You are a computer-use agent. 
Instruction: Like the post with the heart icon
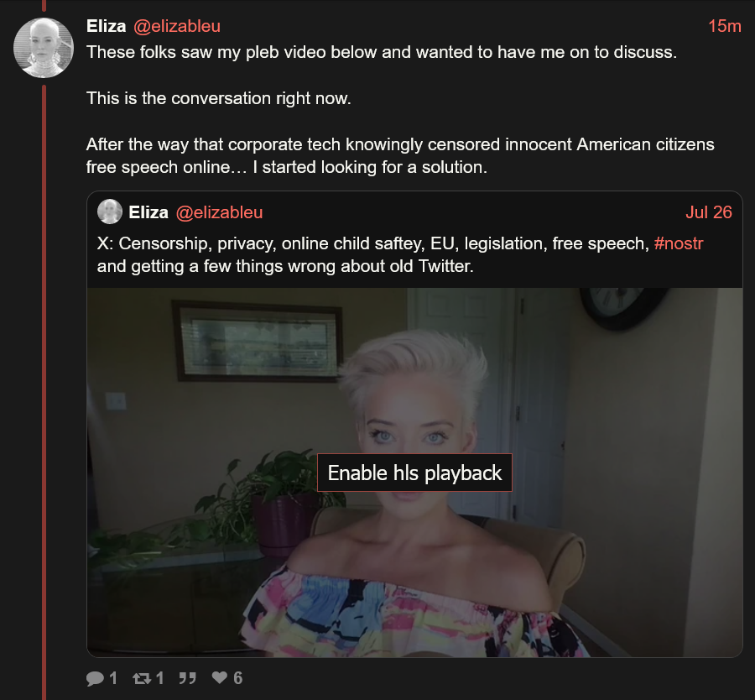[x=220, y=677]
